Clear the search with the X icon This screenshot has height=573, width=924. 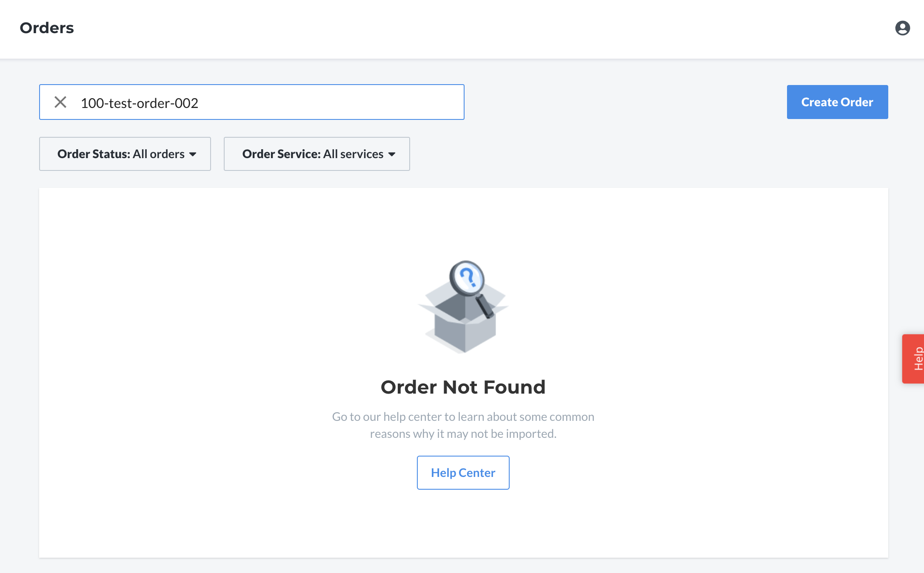click(60, 102)
